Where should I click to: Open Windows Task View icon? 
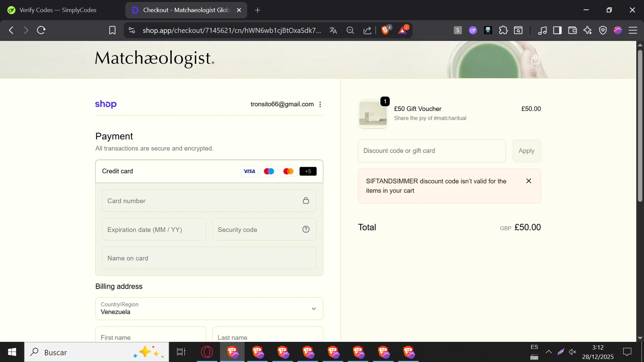point(181,352)
